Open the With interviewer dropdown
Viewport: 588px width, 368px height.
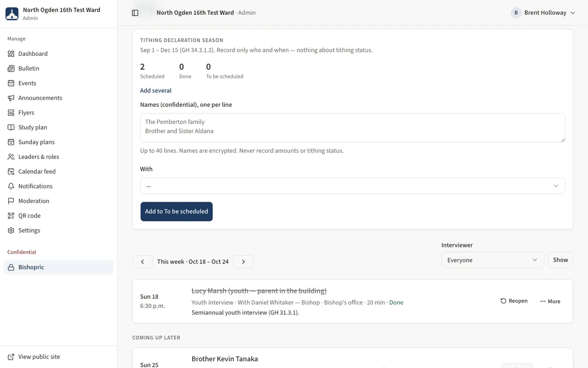353,186
